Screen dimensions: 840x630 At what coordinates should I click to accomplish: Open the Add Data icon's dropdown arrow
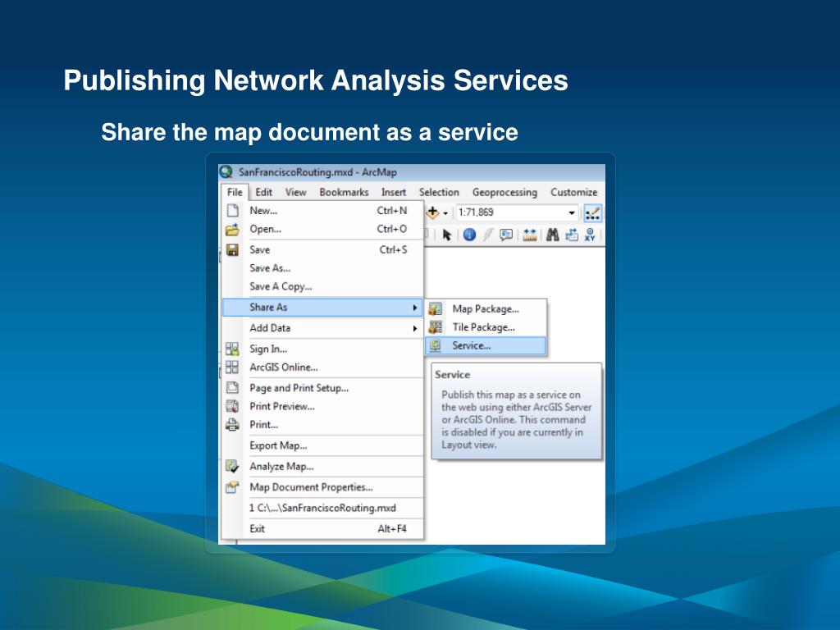point(445,213)
